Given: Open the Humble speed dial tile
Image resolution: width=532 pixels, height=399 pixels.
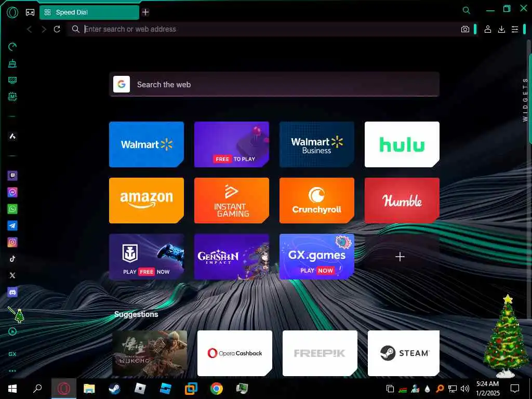Looking at the screenshot, I should coord(402,201).
